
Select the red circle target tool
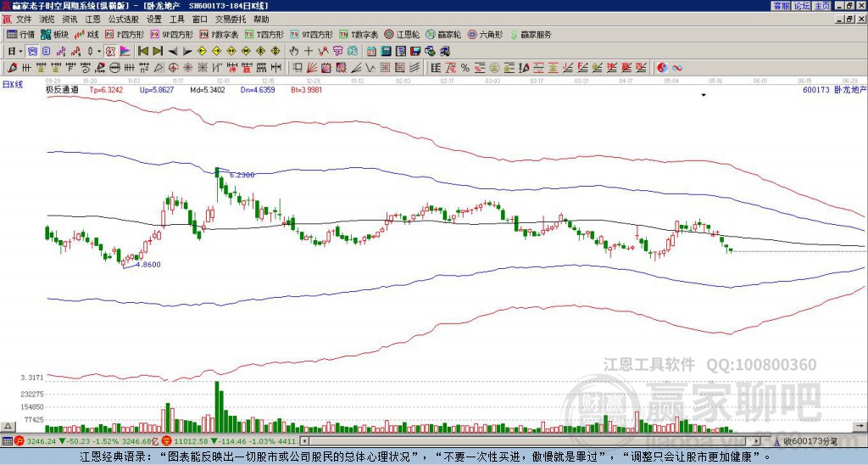[x=173, y=68]
